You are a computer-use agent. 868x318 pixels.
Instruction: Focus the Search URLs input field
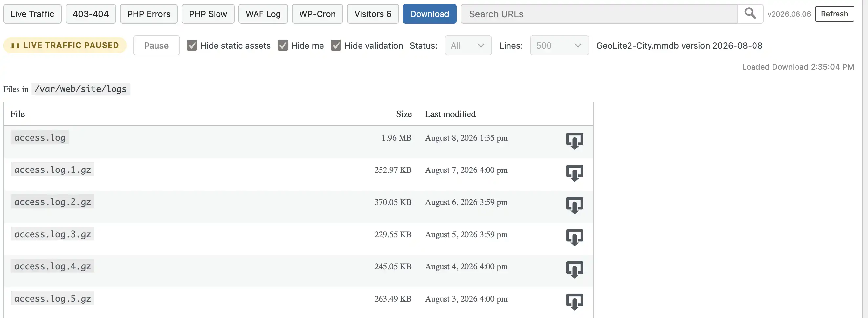click(599, 14)
